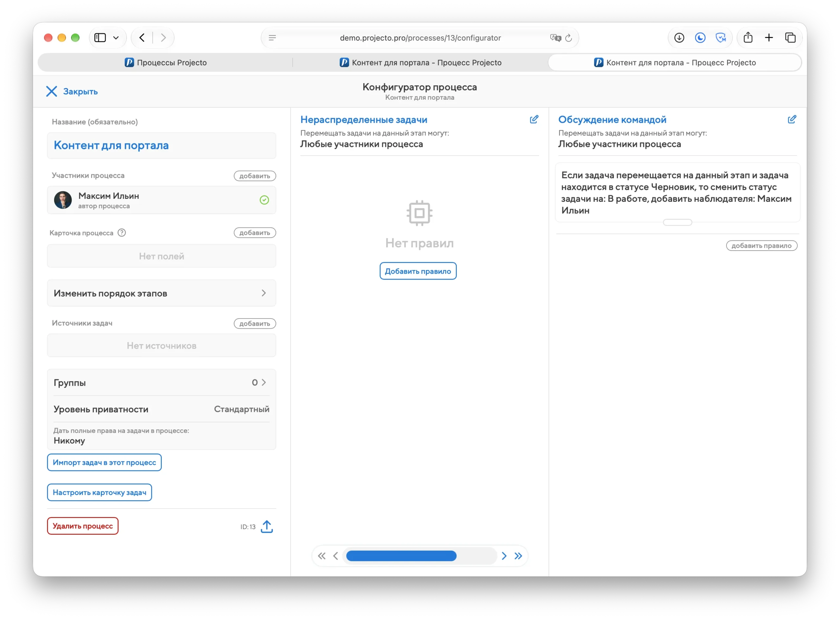Viewport: 840px width, 620px height.
Task: Open Настроить карточку задач
Action: (99, 492)
